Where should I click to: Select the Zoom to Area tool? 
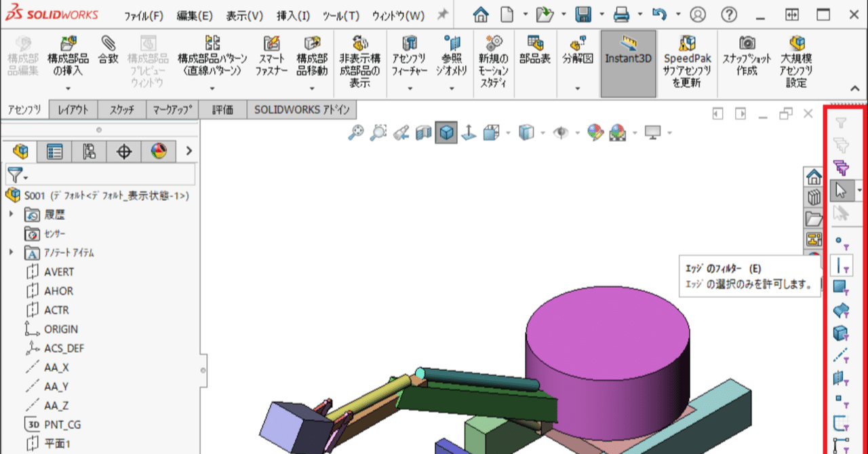[x=378, y=132]
